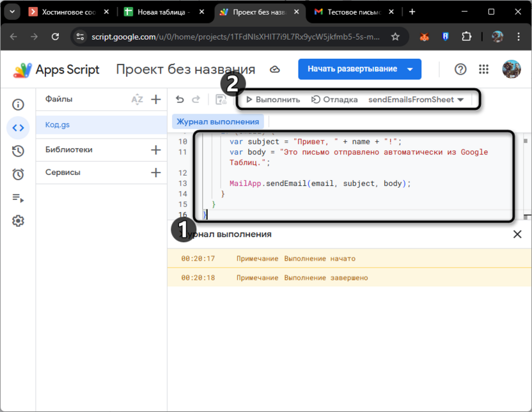Click the cloud deployment status icon
This screenshot has width=532, height=412.
click(274, 69)
